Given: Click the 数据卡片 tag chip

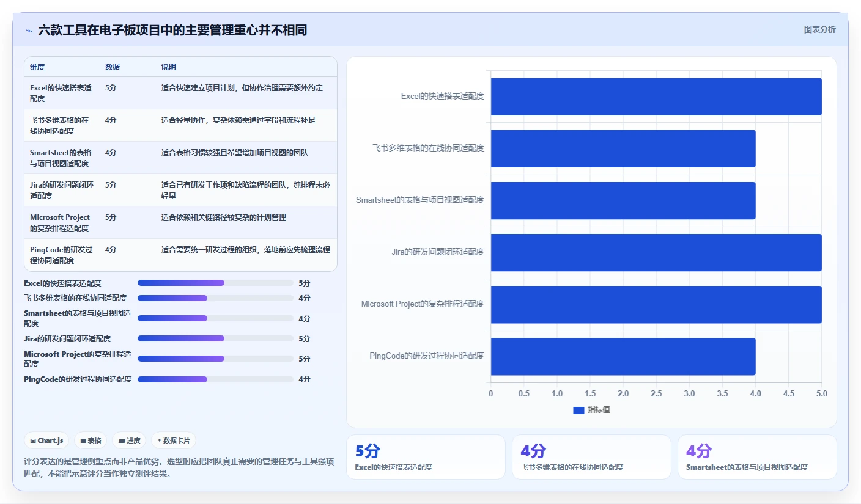Looking at the screenshot, I should (x=174, y=440).
